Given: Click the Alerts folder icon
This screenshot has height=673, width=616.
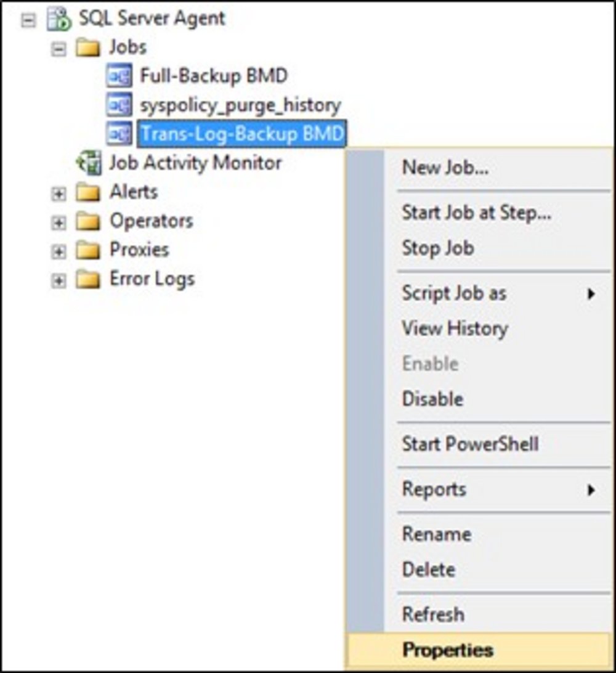Looking at the screenshot, I should click(x=88, y=192).
